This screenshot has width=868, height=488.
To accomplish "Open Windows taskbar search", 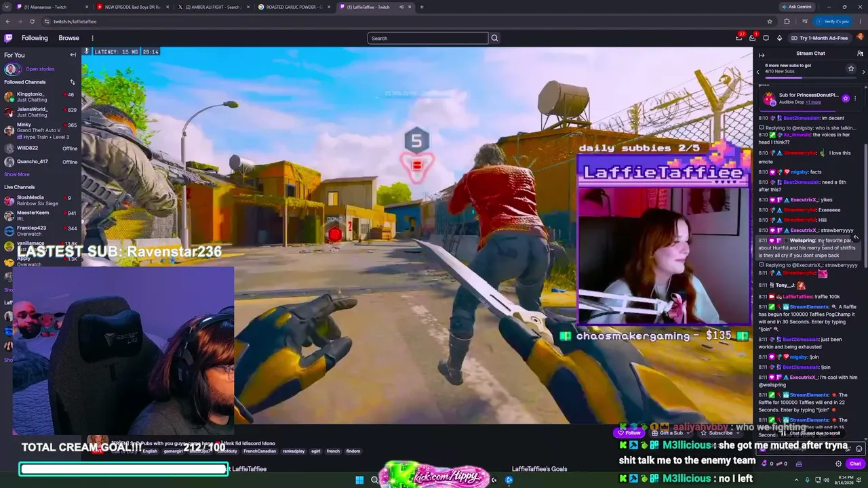I will click(374, 480).
